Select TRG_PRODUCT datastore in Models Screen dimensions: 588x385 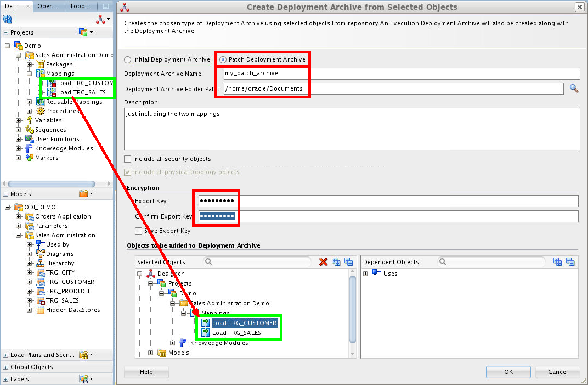(x=68, y=291)
